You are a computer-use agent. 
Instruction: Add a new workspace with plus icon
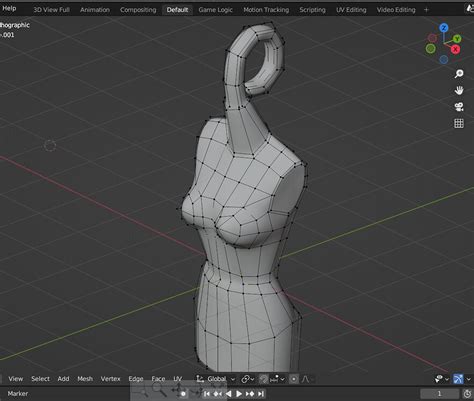426,10
